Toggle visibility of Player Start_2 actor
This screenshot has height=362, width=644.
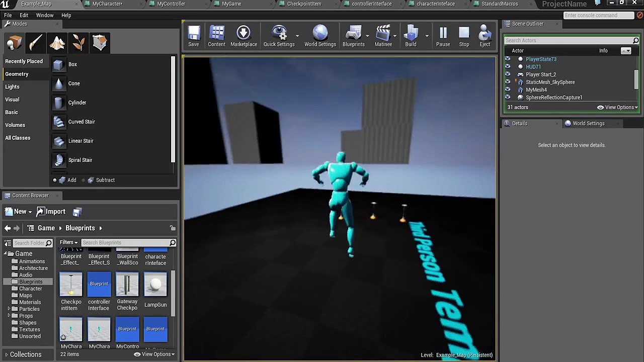click(507, 74)
